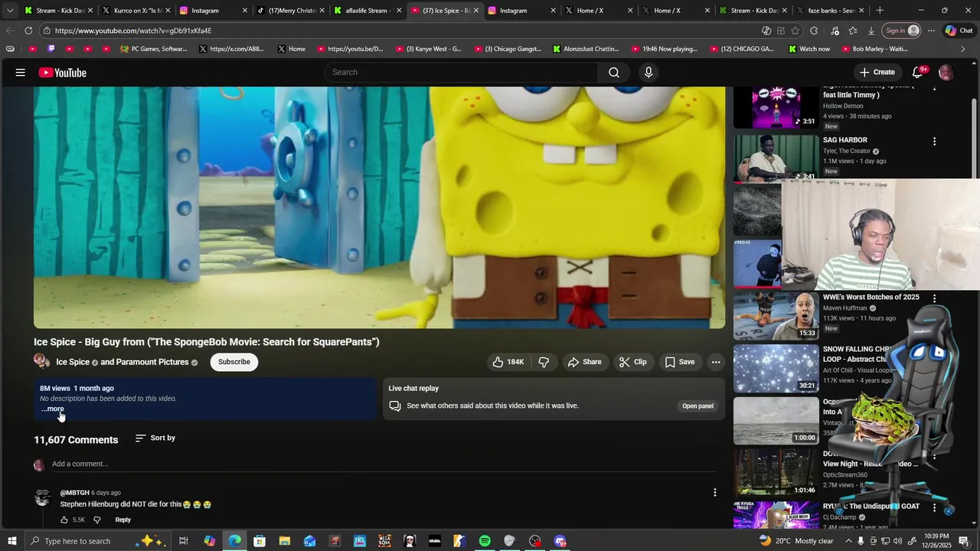Start voice search with the microphone icon
This screenshot has height=551, width=980.
[x=648, y=73]
